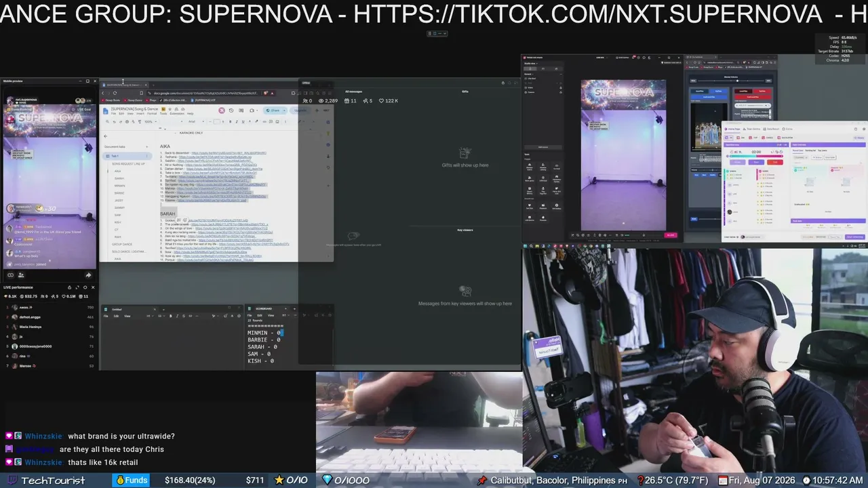Click the back arrow above Document tabs in Docs
This screenshot has height=488, width=868.
tap(105, 136)
